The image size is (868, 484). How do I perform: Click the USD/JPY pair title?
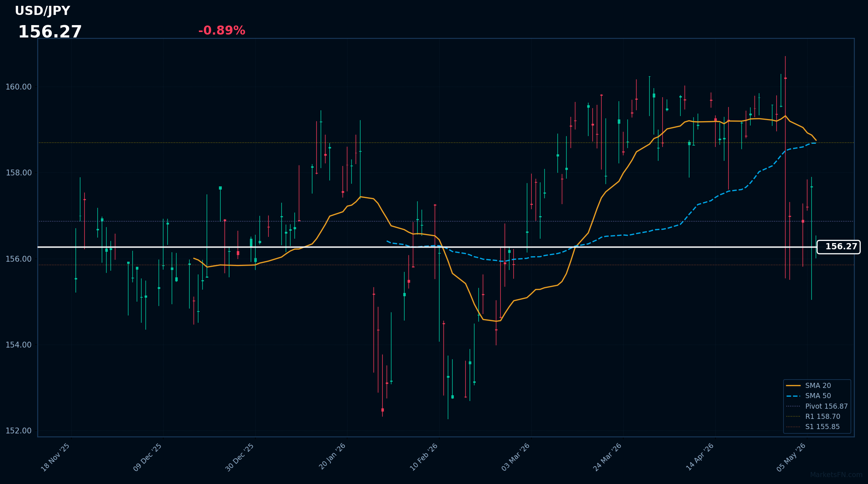42,11
